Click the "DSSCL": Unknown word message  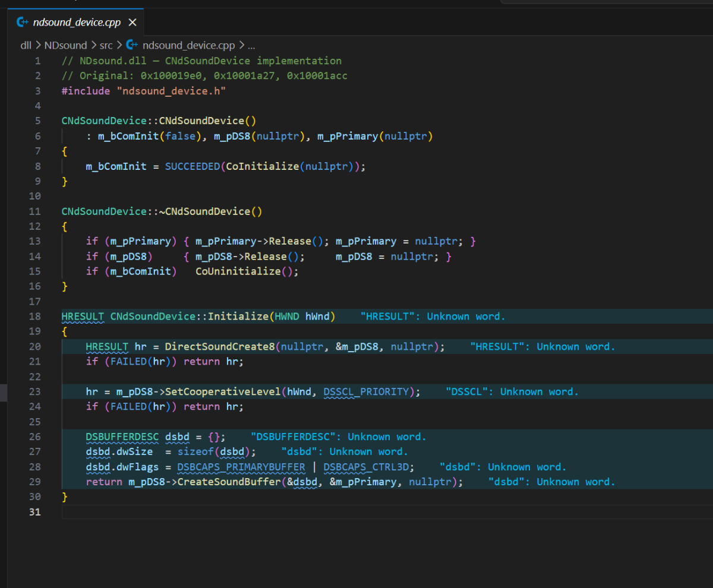[x=512, y=392]
